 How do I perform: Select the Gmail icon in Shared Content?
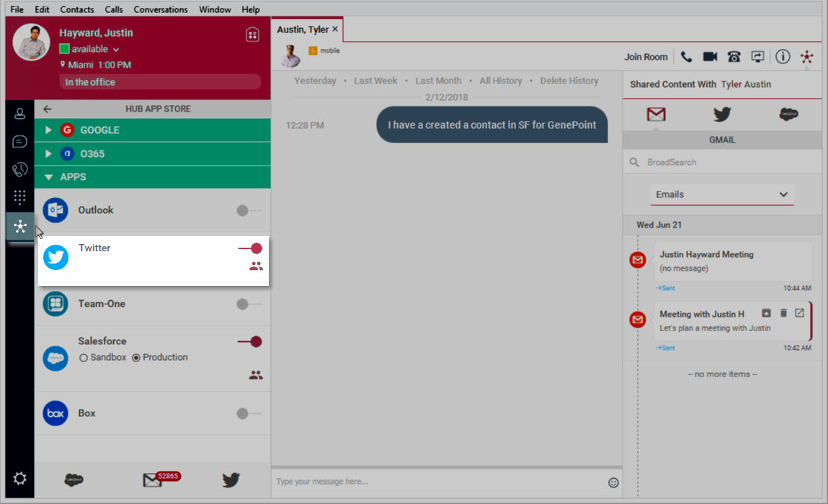click(x=656, y=114)
